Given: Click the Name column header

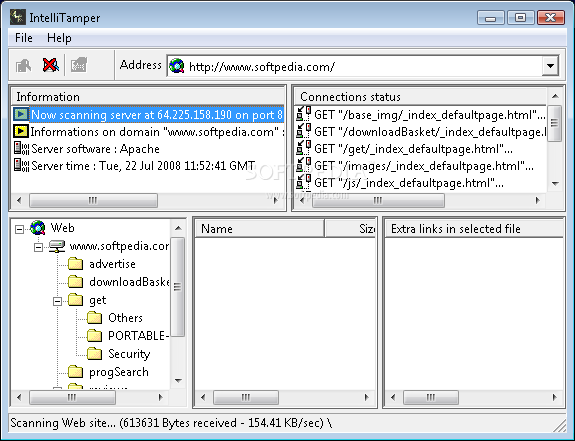Looking at the screenshot, I should click(259, 229).
